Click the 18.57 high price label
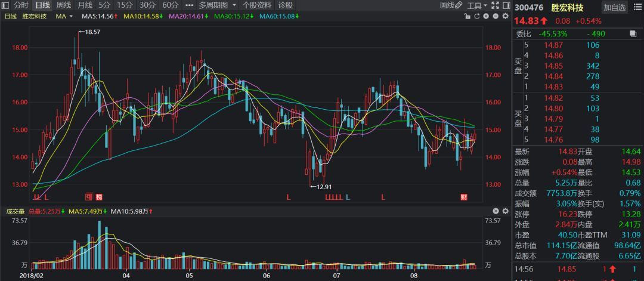 tap(92, 32)
